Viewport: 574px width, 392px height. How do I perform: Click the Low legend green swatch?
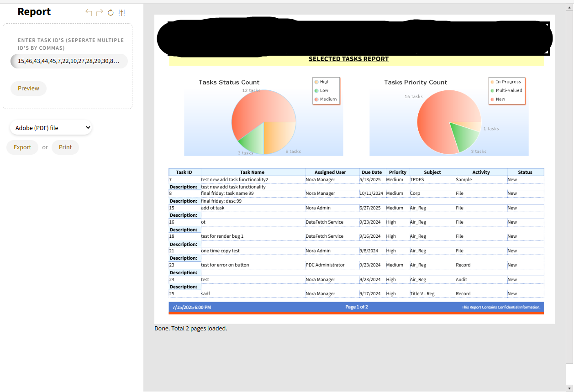point(316,90)
